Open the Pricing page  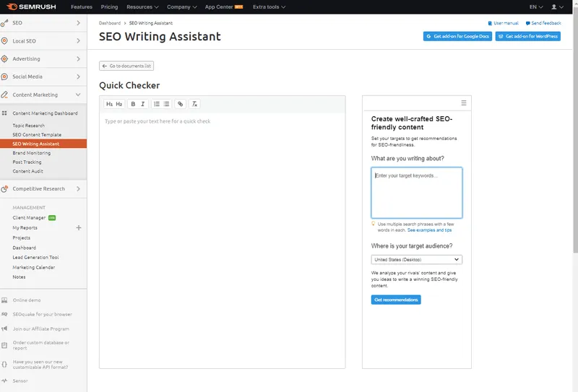[x=109, y=6]
